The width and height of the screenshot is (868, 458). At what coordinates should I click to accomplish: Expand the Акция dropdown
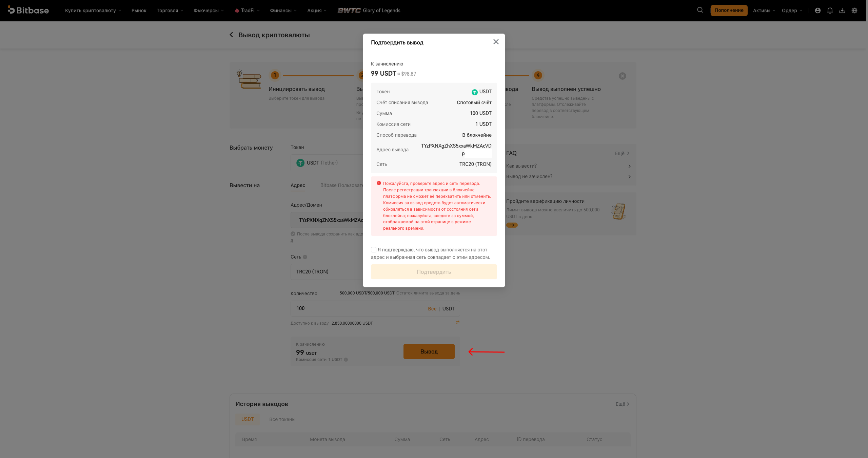[317, 11]
